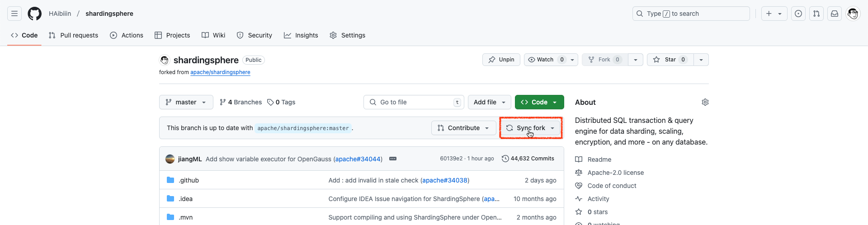Expand commit message ellipsis button
This screenshot has width=868, height=225.
(x=393, y=159)
